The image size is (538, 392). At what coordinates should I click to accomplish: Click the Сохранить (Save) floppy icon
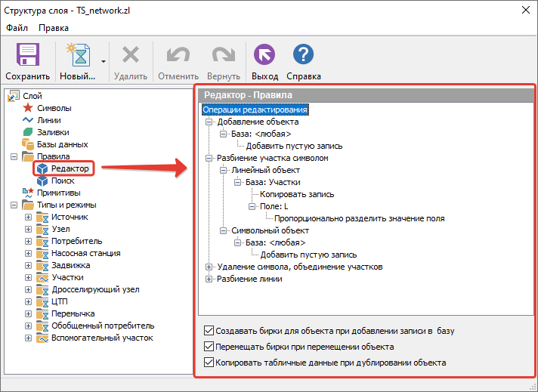27,56
